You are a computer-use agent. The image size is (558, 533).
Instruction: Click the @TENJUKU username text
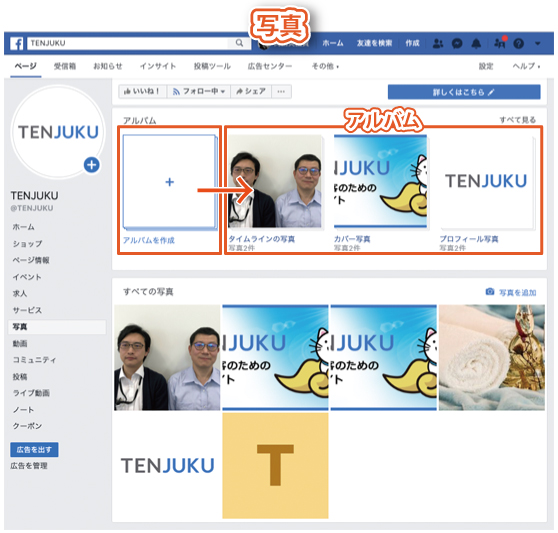[32, 208]
